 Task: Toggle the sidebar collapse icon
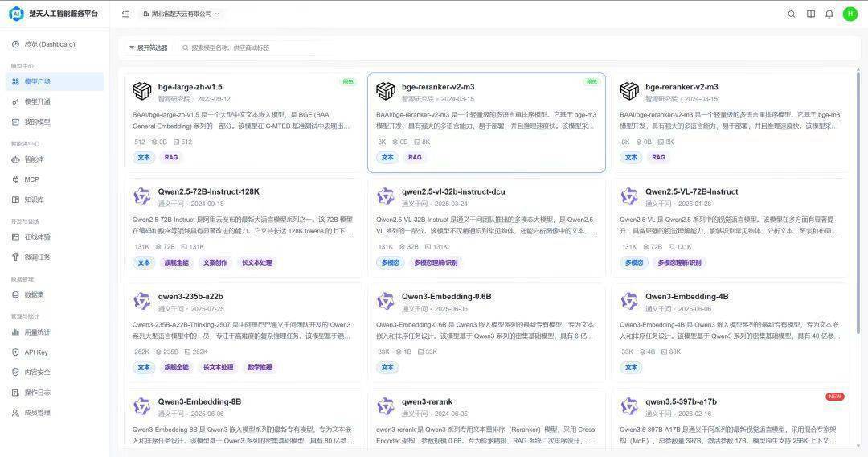125,14
